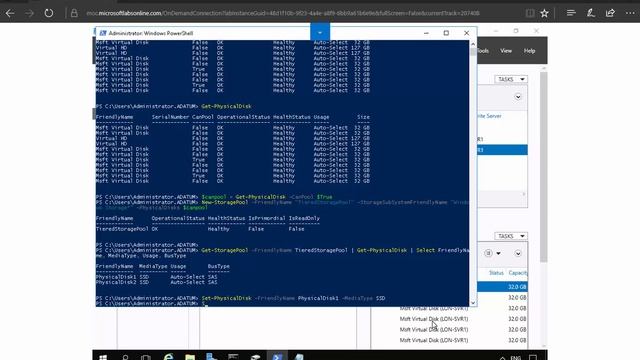
Task: Click the Server Manager vertical scrollbar
Action: (543, 167)
